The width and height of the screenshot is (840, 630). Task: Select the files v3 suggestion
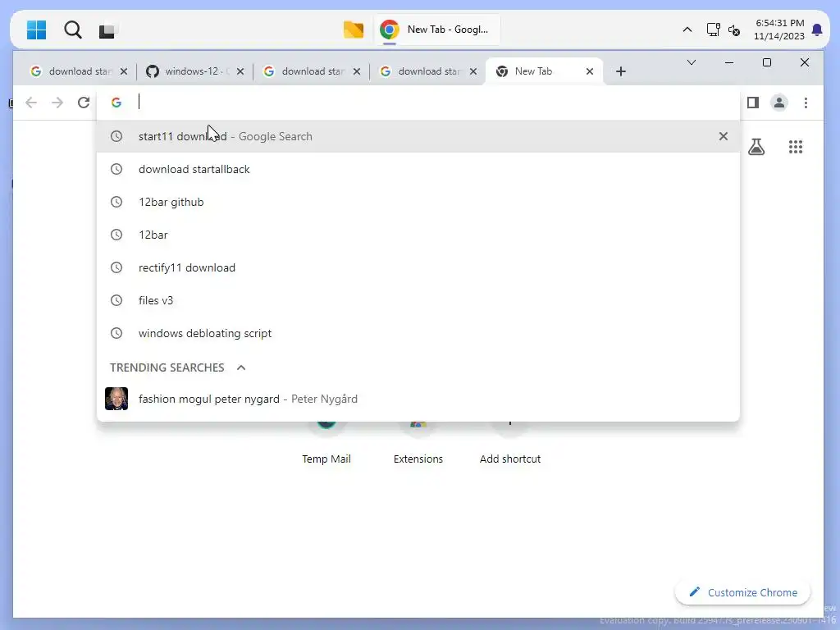(418, 300)
